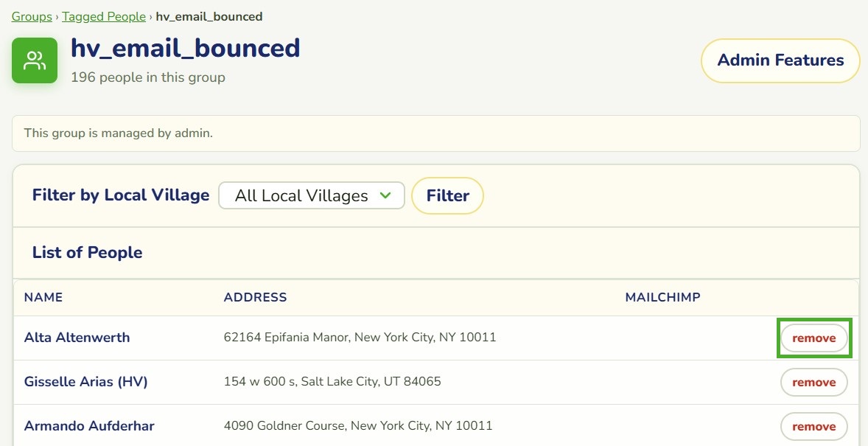Open the Groups breadcrumb link
The height and width of the screenshot is (446, 868).
(x=32, y=17)
